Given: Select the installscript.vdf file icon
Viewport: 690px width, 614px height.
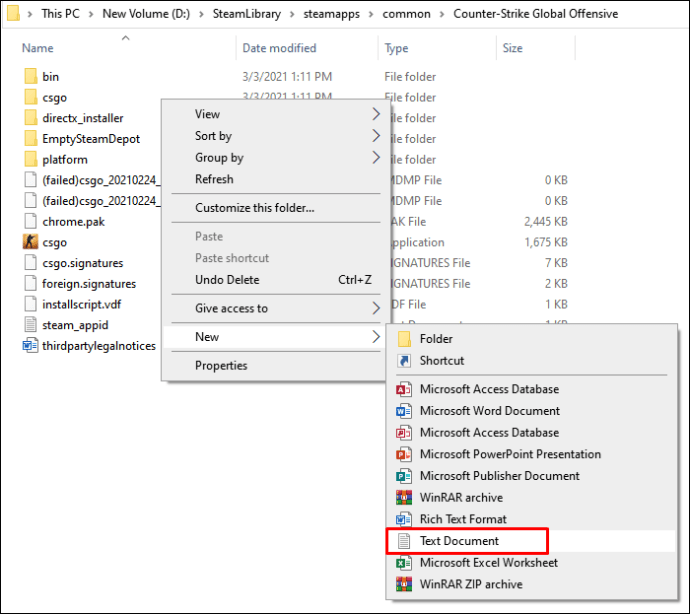Looking at the screenshot, I should (30, 304).
